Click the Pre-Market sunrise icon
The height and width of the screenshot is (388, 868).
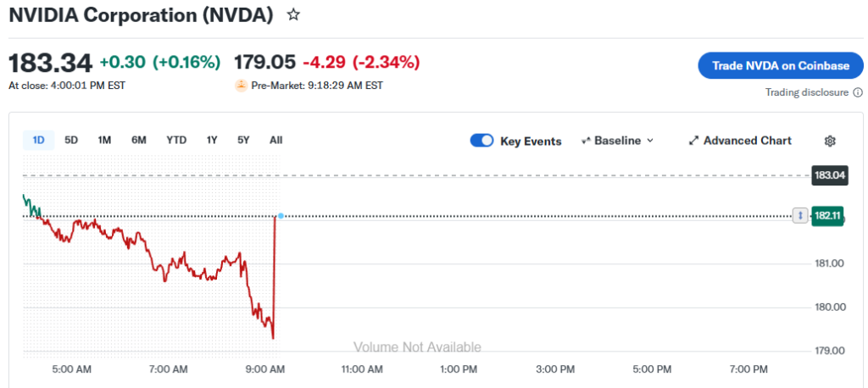click(242, 86)
